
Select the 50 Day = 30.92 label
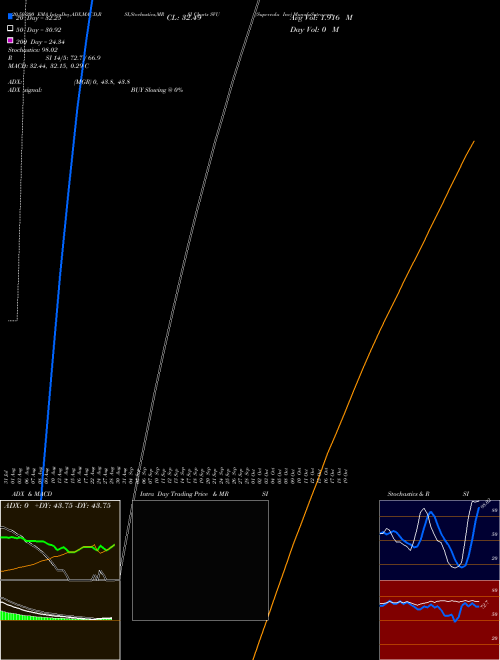38,30
